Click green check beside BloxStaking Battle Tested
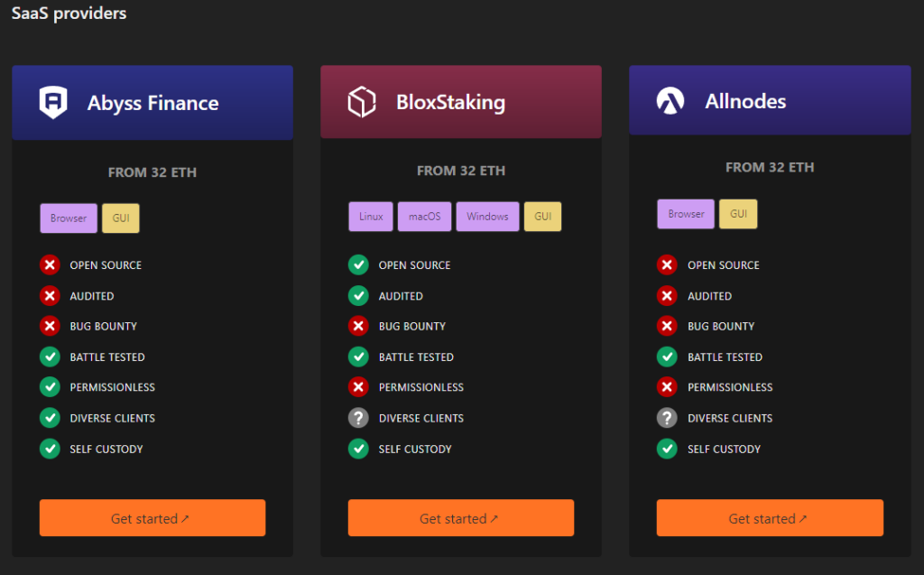The width and height of the screenshot is (924, 575). point(358,357)
